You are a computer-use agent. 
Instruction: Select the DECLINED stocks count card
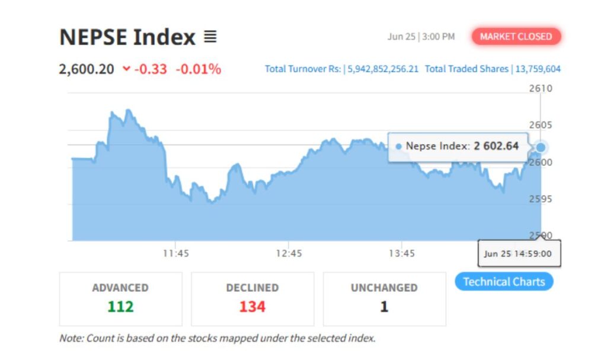(x=253, y=298)
